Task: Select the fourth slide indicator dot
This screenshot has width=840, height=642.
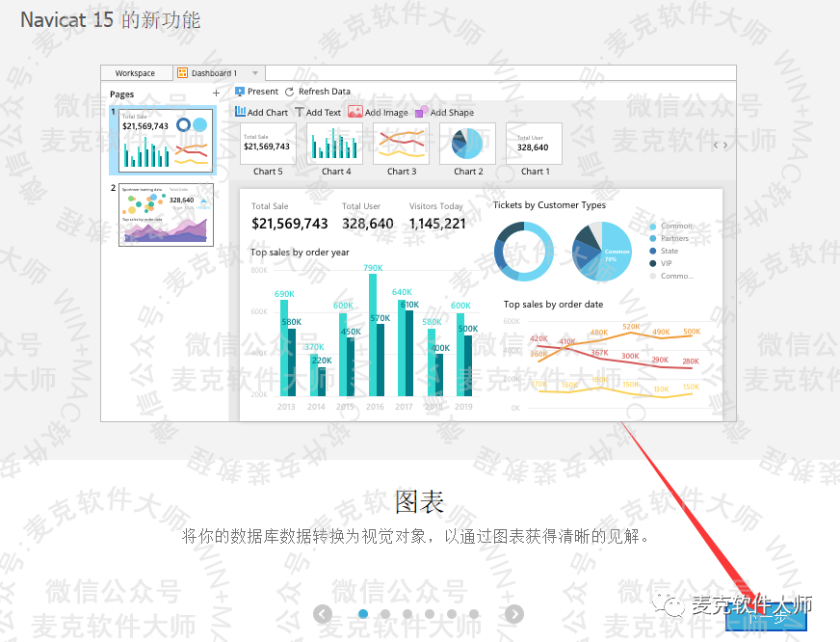Action: pos(430,614)
